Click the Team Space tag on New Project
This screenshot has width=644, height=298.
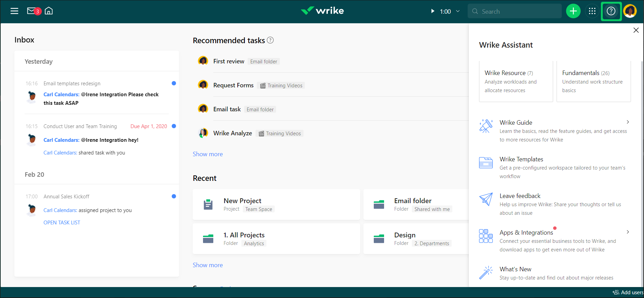pyautogui.click(x=259, y=209)
